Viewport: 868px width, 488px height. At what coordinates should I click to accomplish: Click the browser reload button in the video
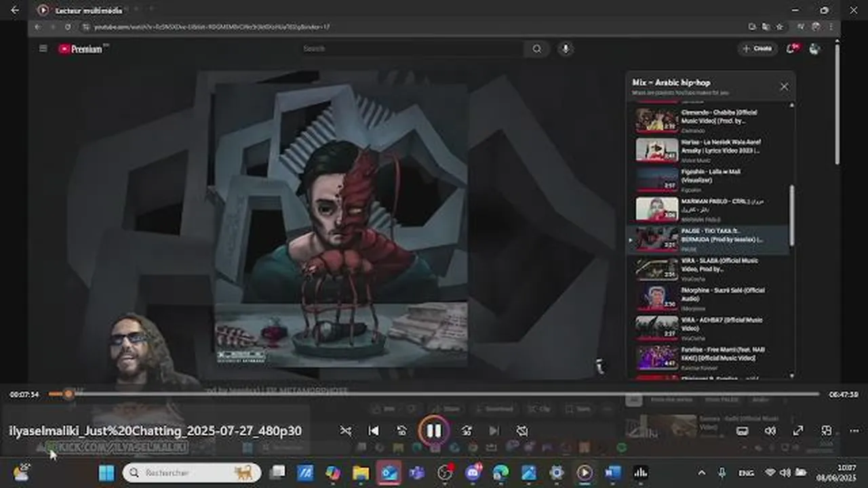[x=68, y=26]
